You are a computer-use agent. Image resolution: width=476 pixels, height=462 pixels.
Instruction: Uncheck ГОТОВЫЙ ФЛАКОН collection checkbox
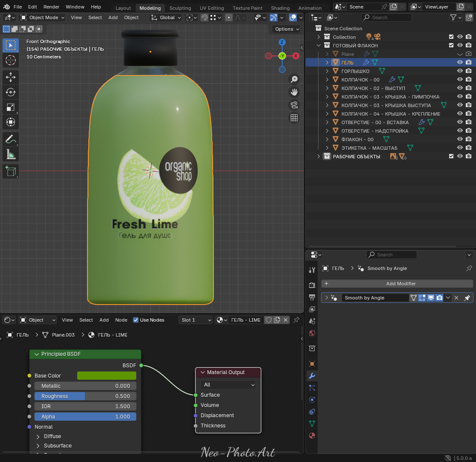pos(451,45)
